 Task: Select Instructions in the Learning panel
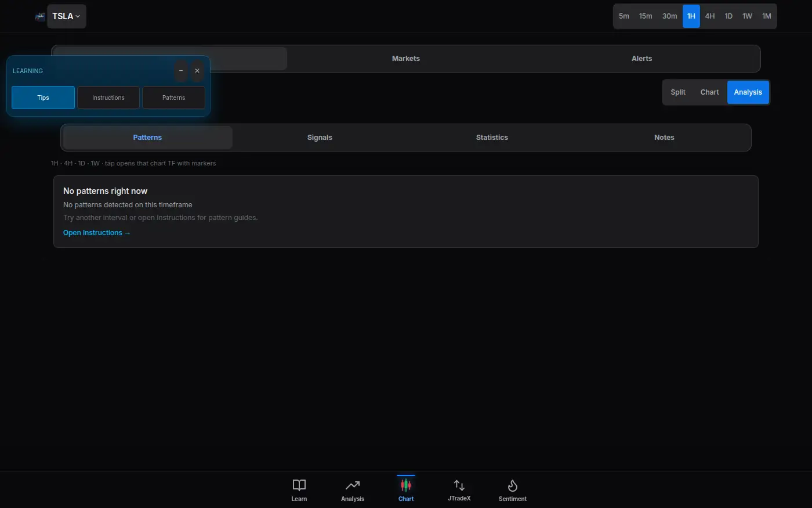point(108,98)
